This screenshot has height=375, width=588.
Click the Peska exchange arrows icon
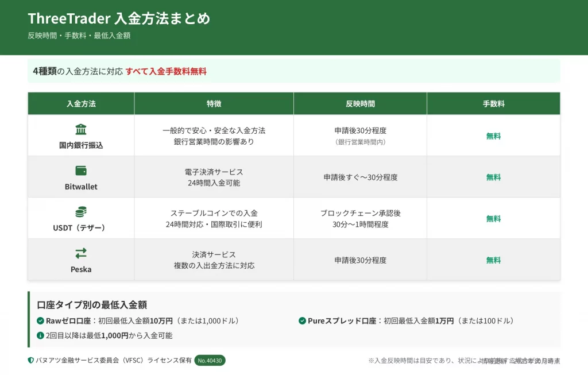point(81,253)
